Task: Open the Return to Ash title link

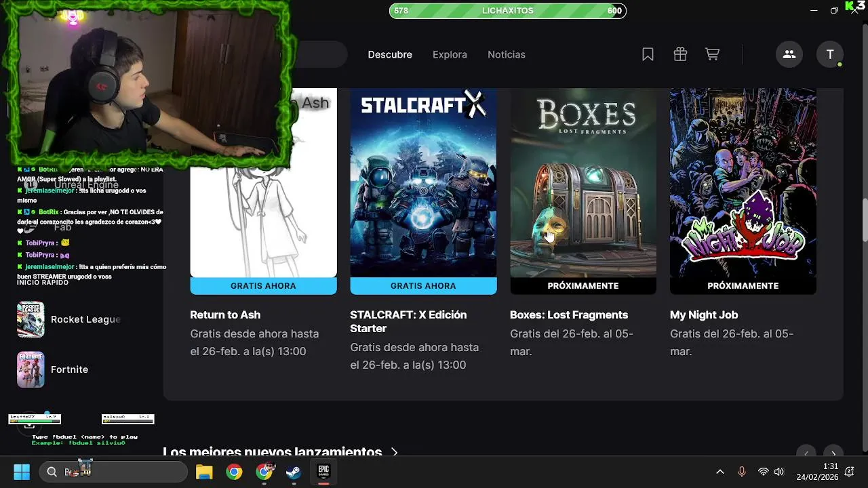Action: 225,314
